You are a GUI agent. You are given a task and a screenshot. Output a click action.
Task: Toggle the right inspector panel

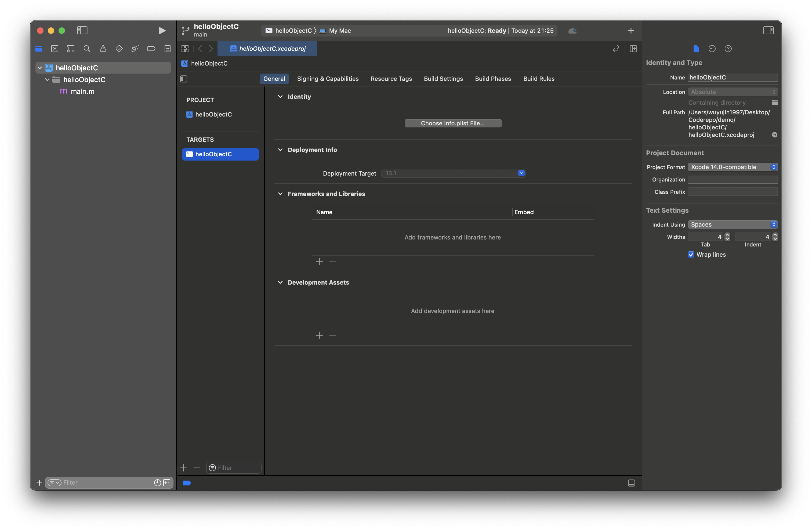tap(768, 31)
